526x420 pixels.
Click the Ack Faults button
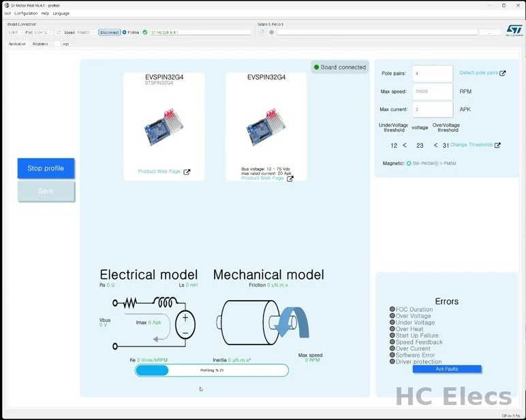point(447,369)
